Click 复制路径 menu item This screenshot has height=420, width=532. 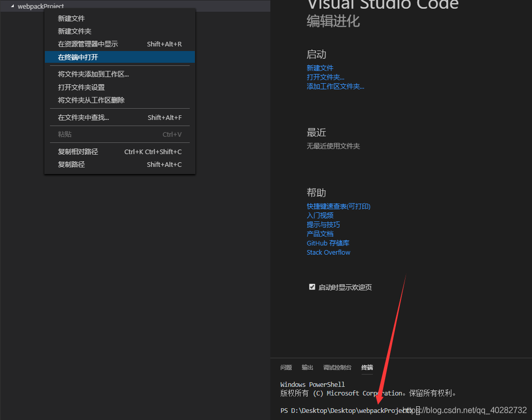72,164
